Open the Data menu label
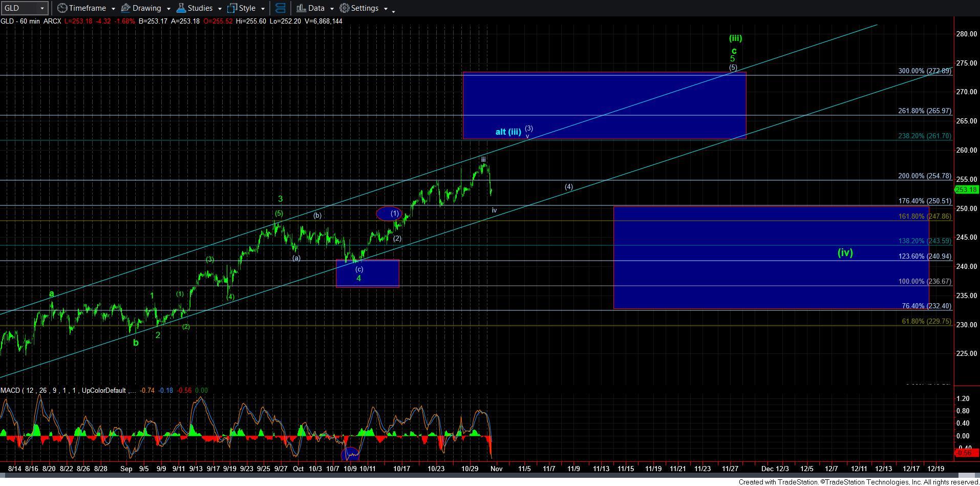The image size is (980, 486). click(x=316, y=8)
